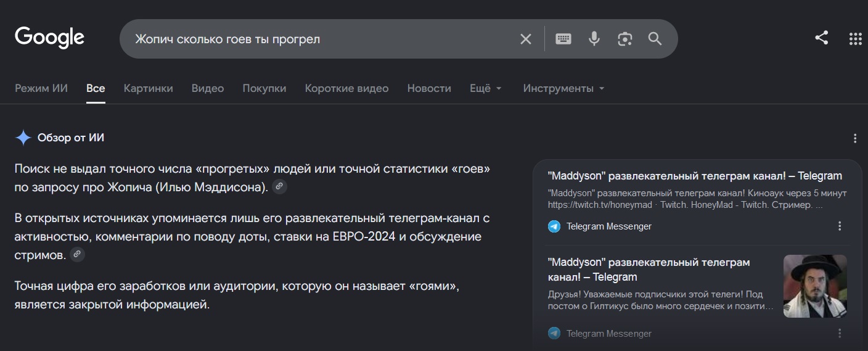Select the Все tab
This screenshot has width=868, height=351.
click(96, 88)
